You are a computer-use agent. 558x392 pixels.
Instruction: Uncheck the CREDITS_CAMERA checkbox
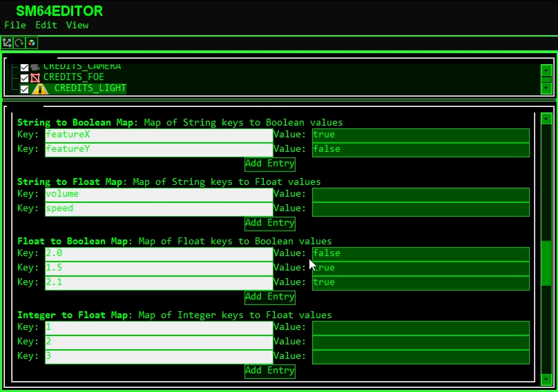[x=25, y=68]
